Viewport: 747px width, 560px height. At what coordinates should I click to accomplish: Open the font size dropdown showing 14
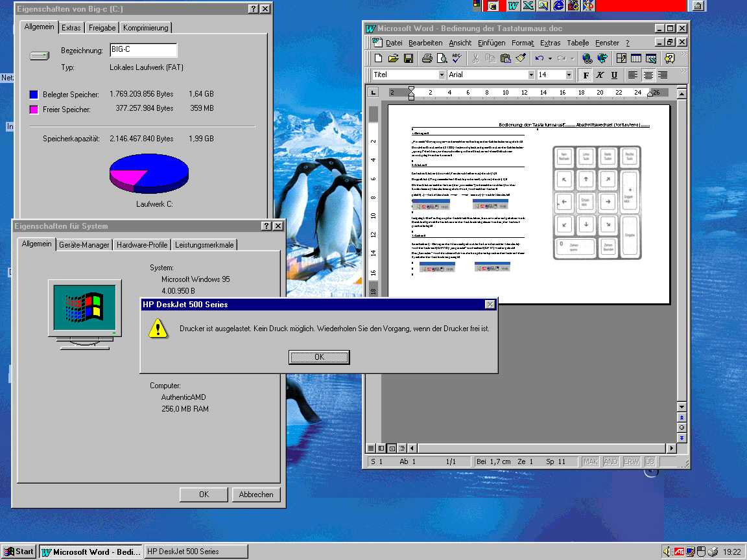pyautogui.click(x=569, y=75)
